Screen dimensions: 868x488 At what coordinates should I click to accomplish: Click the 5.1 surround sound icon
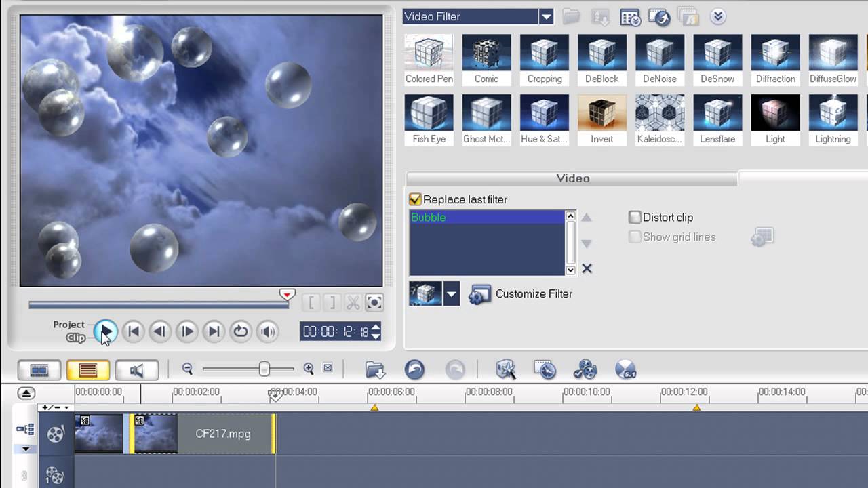(x=625, y=369)
